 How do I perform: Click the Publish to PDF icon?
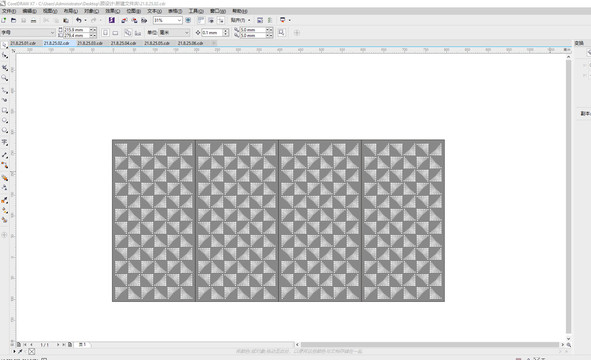[144, 20]
